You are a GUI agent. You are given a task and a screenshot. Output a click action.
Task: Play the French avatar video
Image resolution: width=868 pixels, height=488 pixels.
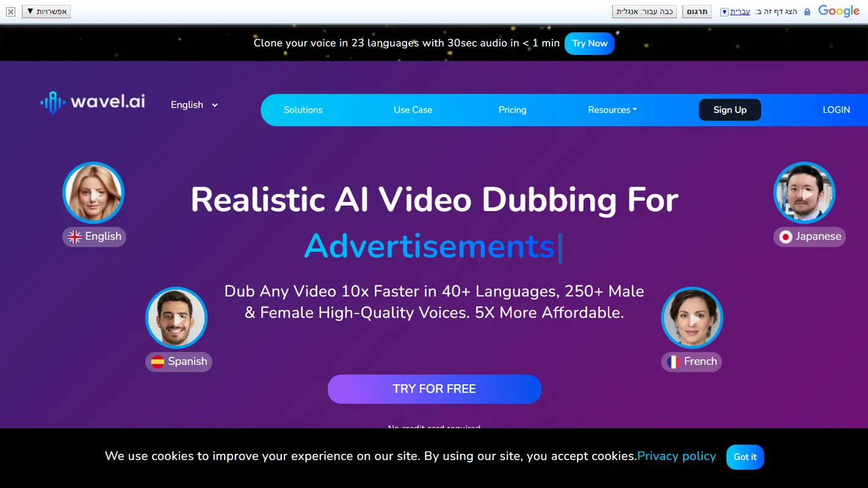click(x=692, y=318)
